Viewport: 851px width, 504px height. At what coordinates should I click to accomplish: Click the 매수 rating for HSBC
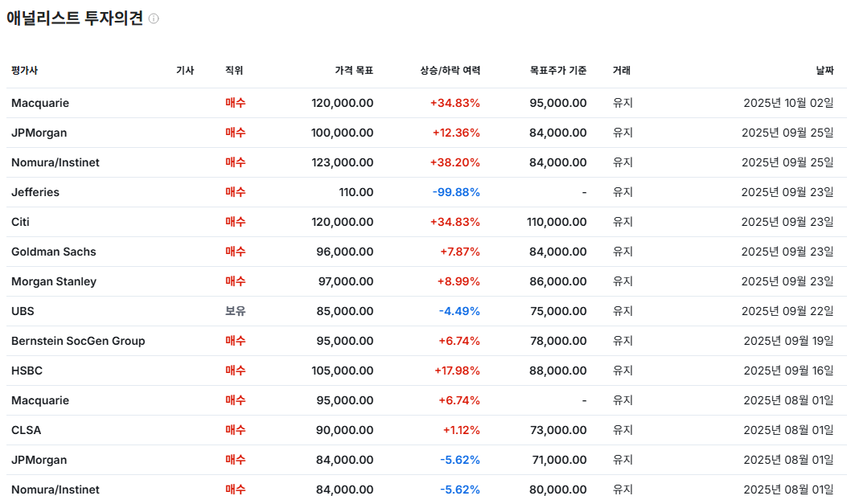[236, 371]
